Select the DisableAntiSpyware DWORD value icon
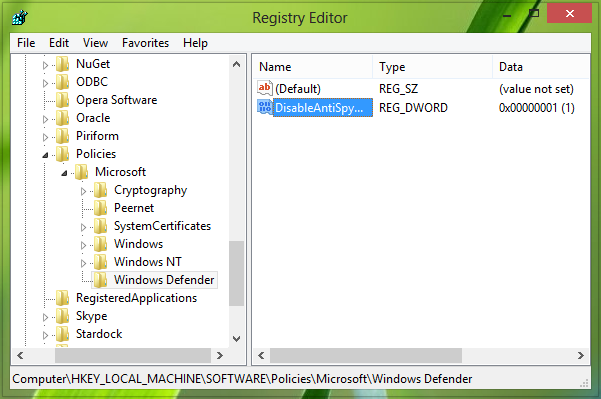Viewport: 601px width, 399px height. pos(264,107)
